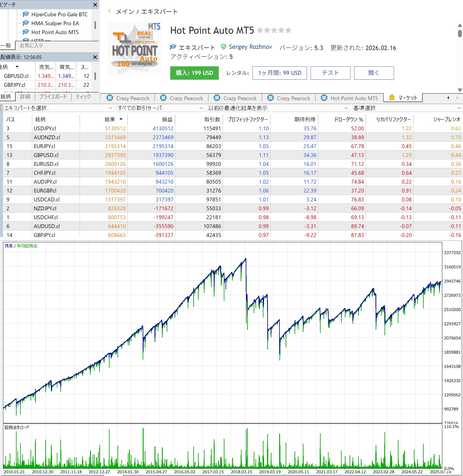Switch to the プライスボード tab
Screen dimensions: 463x476
(x=53, y=97)
